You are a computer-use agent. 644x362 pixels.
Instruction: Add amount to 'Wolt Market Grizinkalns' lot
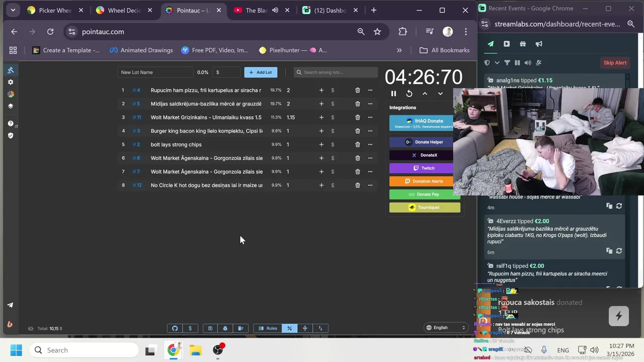tap(321, 117)
